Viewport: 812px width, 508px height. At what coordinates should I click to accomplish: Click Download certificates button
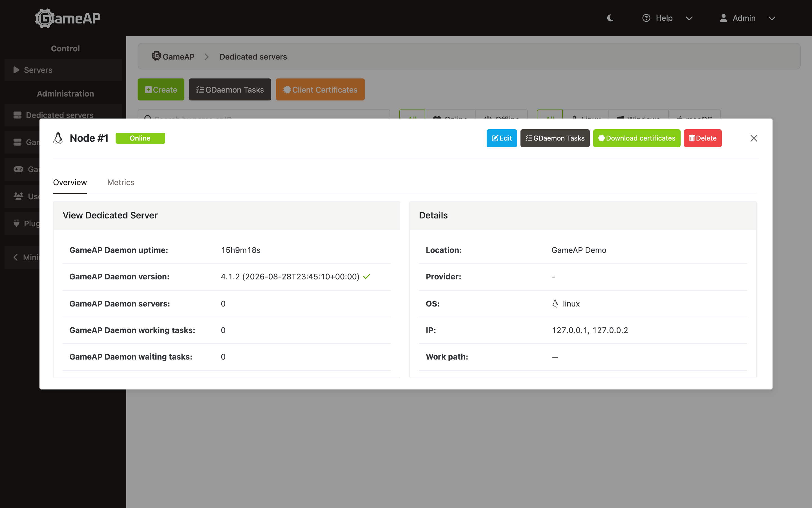pos(637,138)
